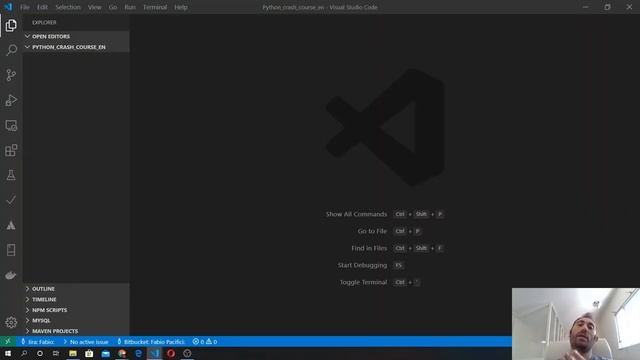This screenshot has width=640, height=360.
Task: Open Cortana circle in taskbar
Action: [40, 353]
